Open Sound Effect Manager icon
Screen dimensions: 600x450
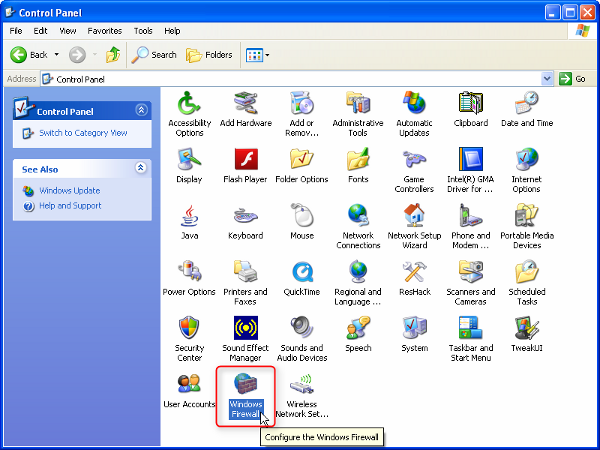click(246, 329)
